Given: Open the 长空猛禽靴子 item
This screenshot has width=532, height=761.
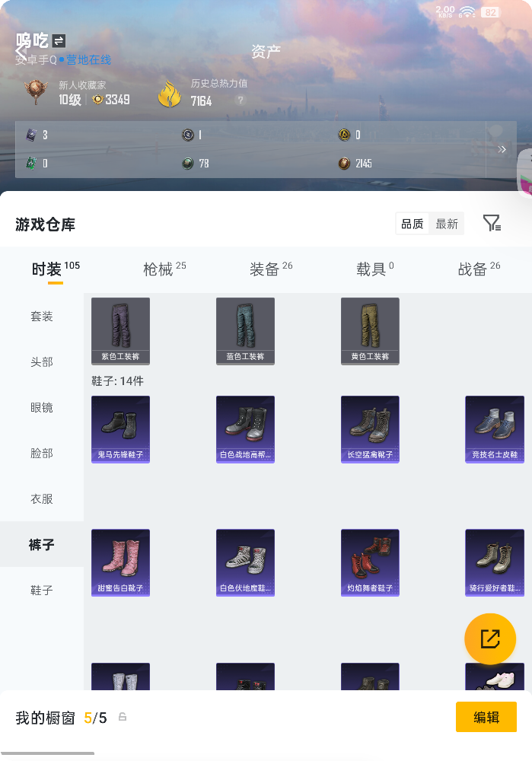Looking at the screenshot, I should (370, 429).
